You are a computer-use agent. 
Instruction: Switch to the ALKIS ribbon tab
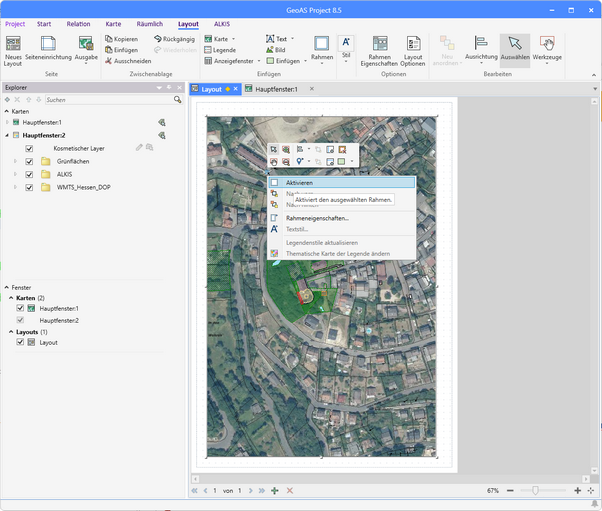(x=222, y=24)
